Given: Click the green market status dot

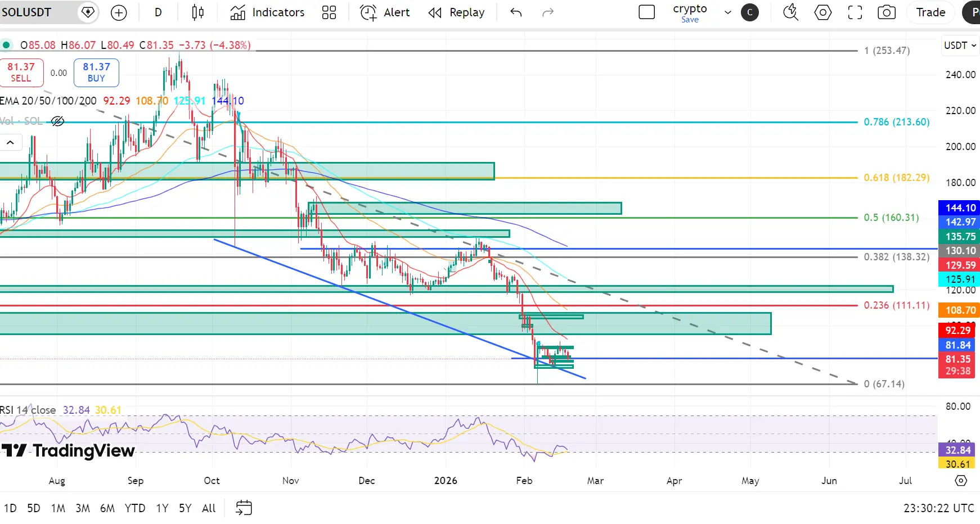Looking at the screenshot, I should (x=6, y=45).
